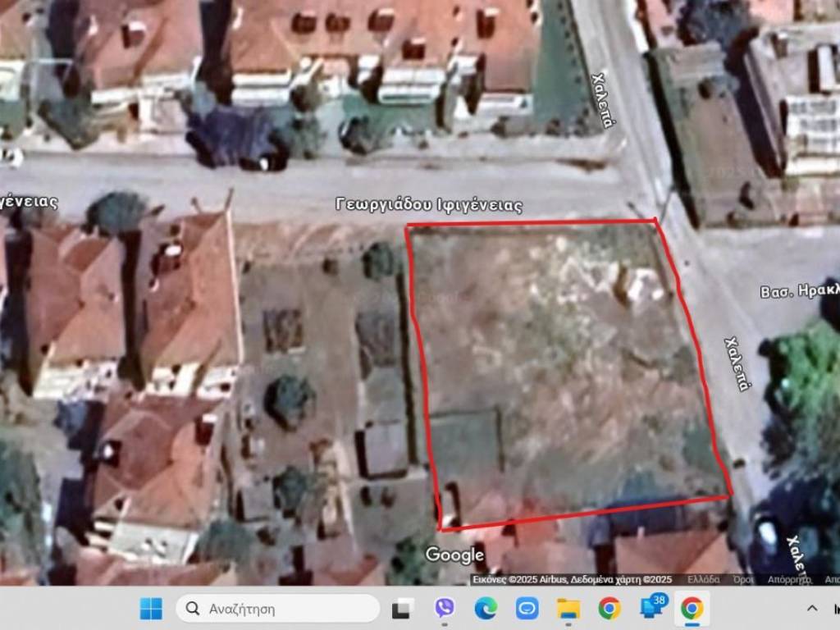Expand the hidden system tray icons chevron

coord(812,609)
